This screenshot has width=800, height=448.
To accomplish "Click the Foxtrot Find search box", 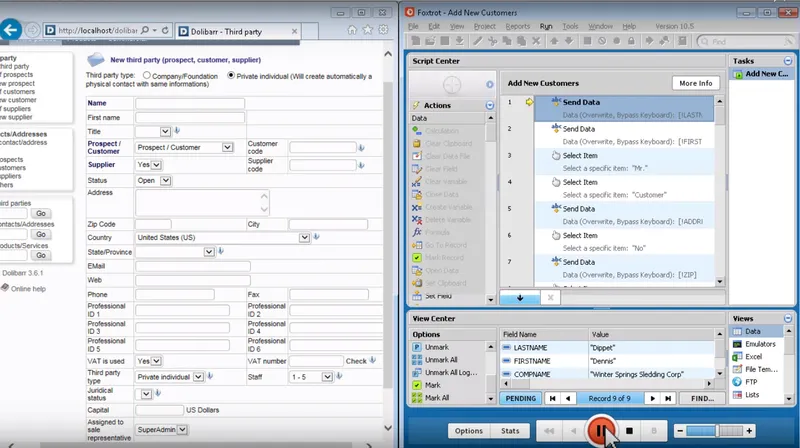I will coord(745,41).
